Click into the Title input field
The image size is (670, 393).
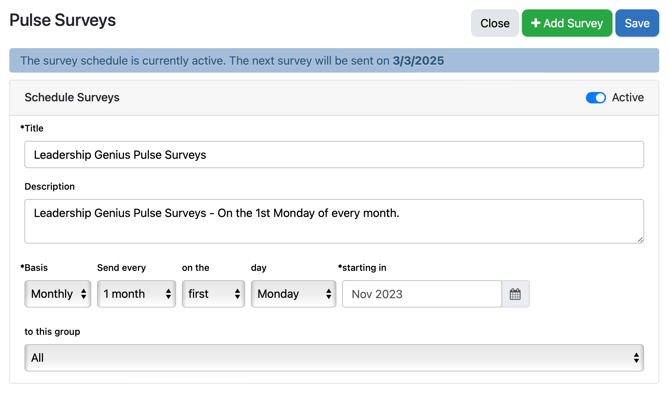(334, 155)
